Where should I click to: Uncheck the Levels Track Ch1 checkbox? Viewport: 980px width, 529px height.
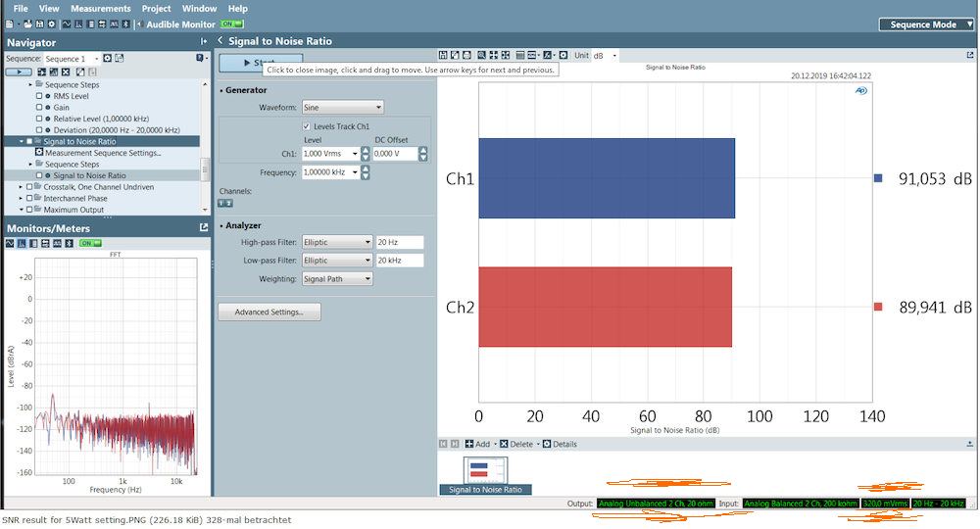(306, 126)
